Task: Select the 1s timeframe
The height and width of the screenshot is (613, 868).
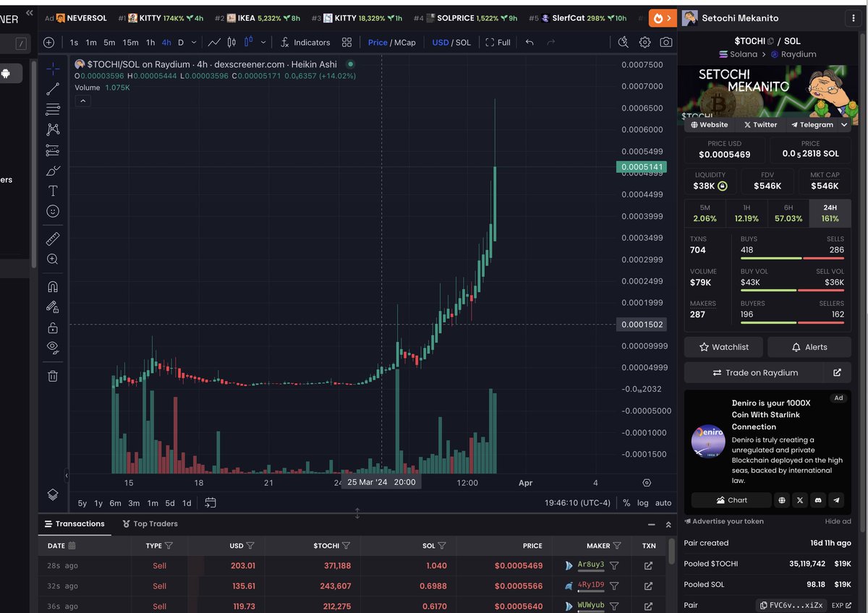Action: (x=75, y=43)
